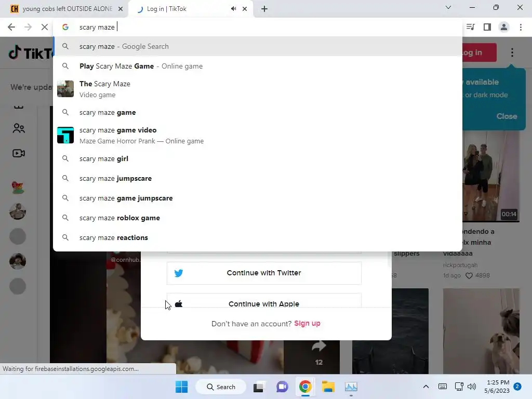Viewport: 532px width, 399px height.
Task: Open a new browser tab
Action: (264, 9)
